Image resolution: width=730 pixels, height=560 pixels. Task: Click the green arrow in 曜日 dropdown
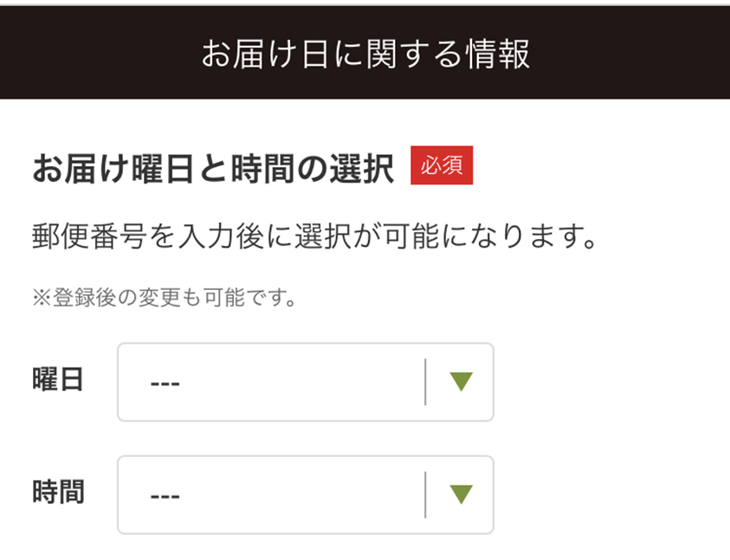coord(461,382)
